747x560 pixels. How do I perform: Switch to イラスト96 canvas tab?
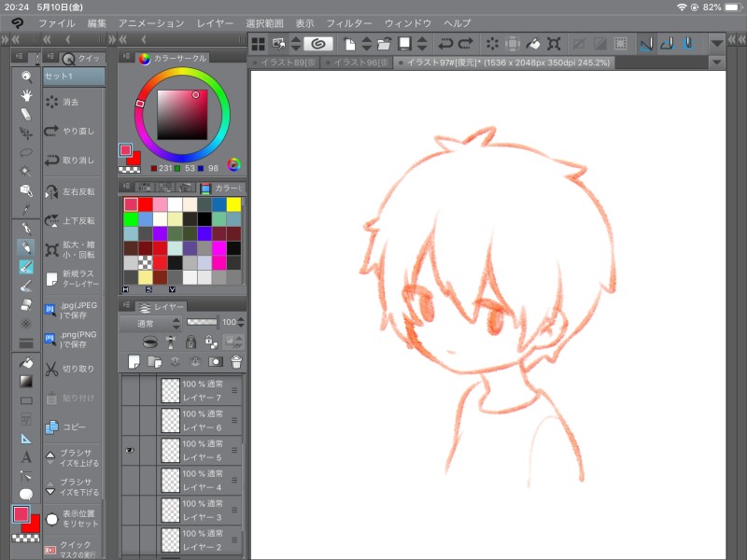click(357, 63)
